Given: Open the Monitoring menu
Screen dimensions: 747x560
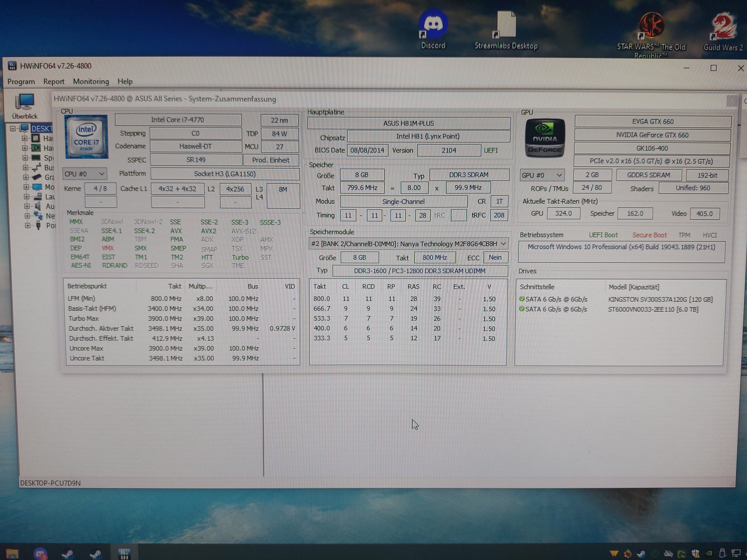Looking at the screenshot, I should coord(91,82).
